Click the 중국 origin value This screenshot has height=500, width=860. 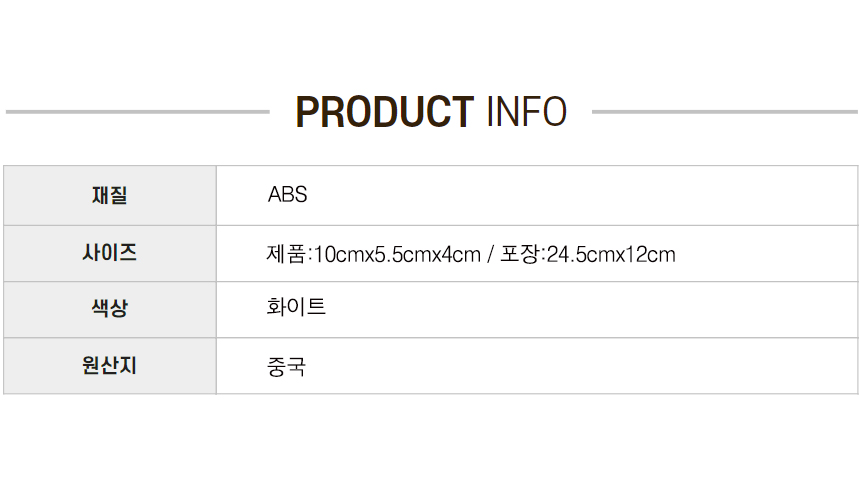(286, 366)
